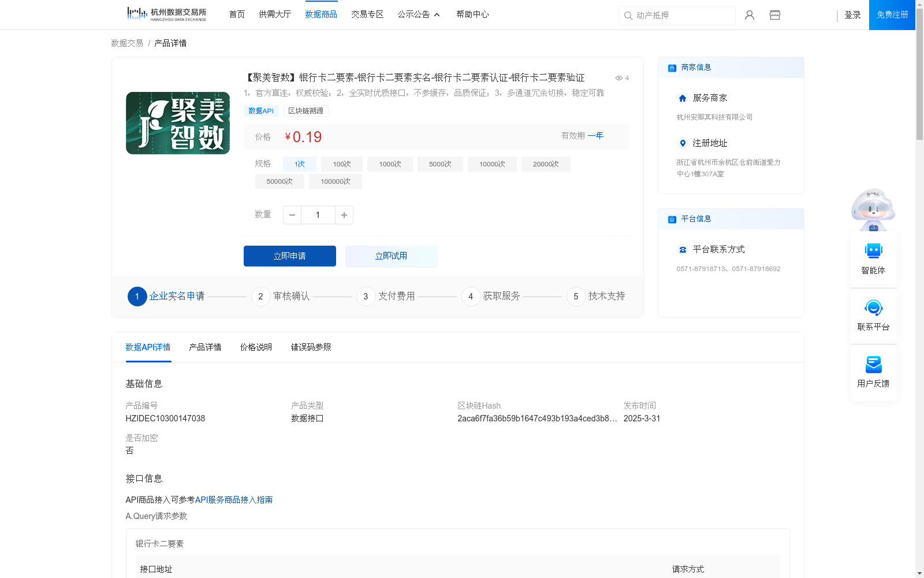Screen dimensions: 924x578
Task: Select the 10000次 specification
Action: (x=492, y=164)
